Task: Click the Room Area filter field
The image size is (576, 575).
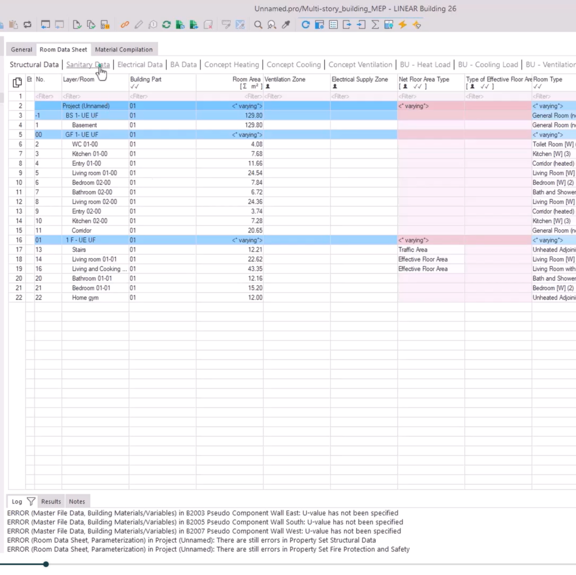Action: pyautogui.click(x=230, y=96)
